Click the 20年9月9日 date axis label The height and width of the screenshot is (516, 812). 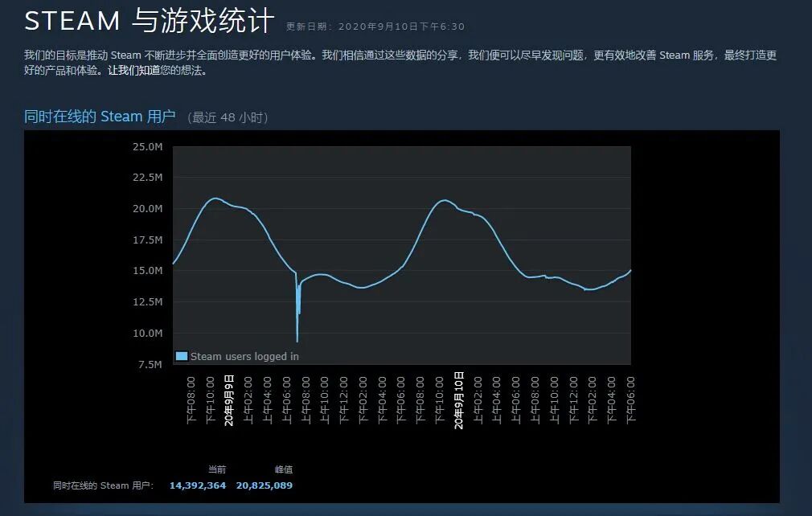click(229, 400)
